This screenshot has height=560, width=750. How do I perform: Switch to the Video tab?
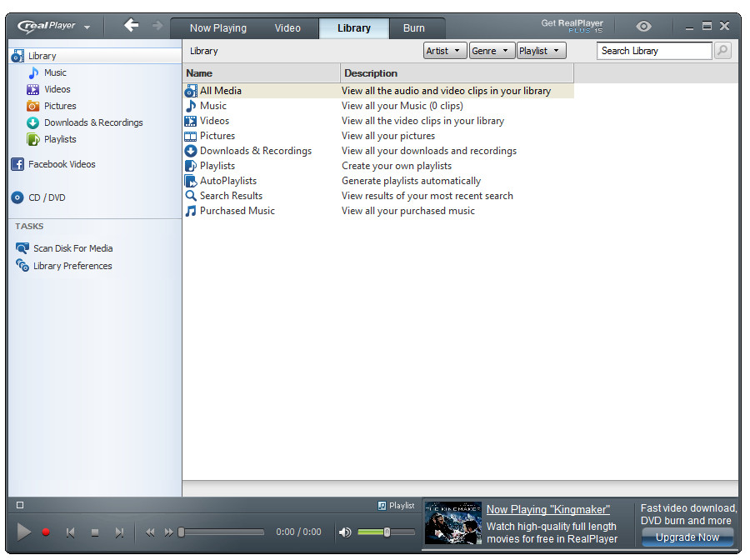click(x=287, y=28)
